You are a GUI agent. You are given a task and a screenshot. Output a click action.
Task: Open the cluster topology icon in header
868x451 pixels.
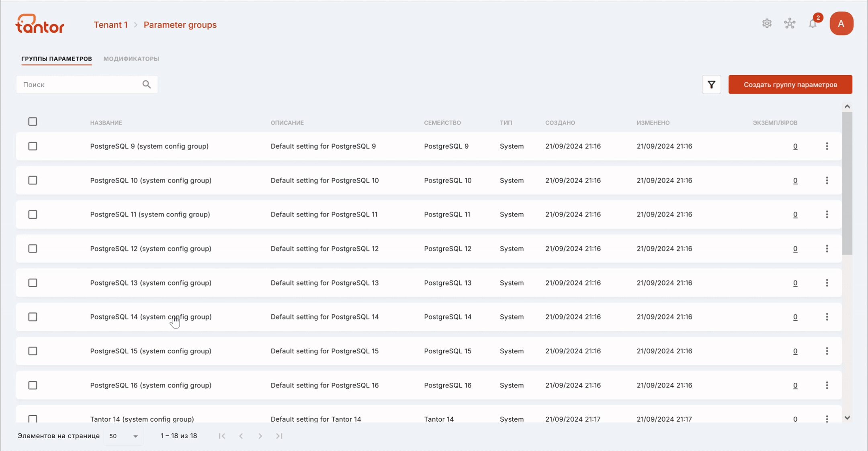coord(790,23)
